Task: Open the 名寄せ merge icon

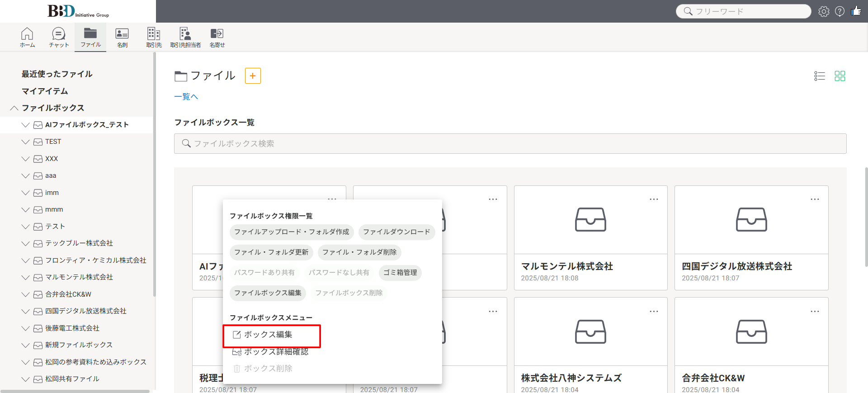Action: (x=217, y=37)
